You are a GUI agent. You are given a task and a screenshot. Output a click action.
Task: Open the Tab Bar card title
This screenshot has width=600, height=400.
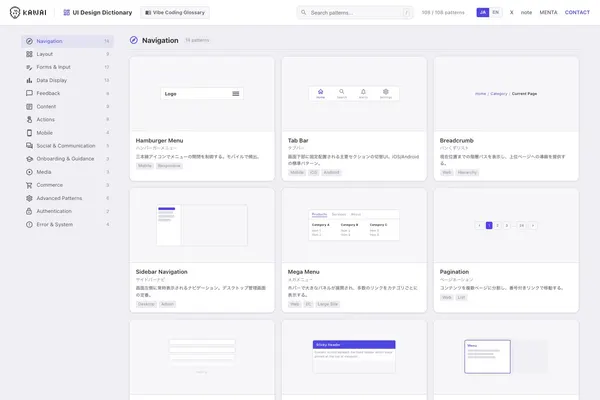click(298, 140)
